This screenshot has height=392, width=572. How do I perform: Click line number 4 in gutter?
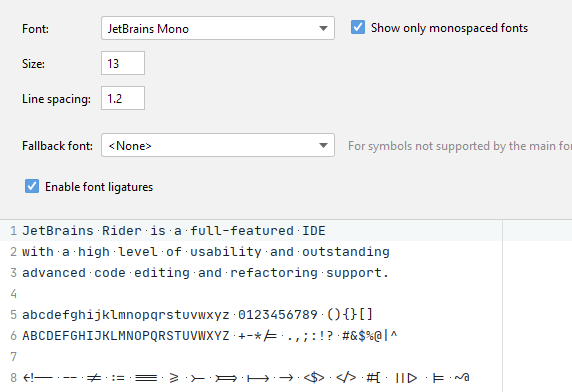tap(13, 294)
